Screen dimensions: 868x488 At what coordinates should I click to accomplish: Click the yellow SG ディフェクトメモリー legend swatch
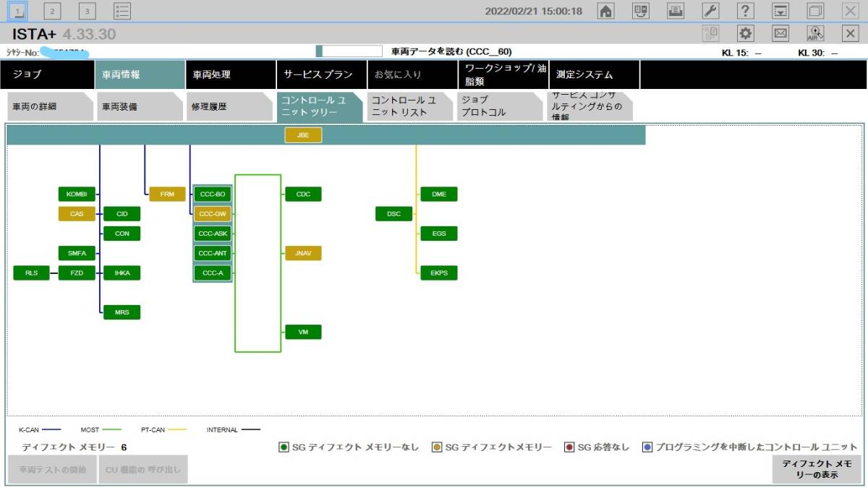pyautogui.click(x=437, y=448)
